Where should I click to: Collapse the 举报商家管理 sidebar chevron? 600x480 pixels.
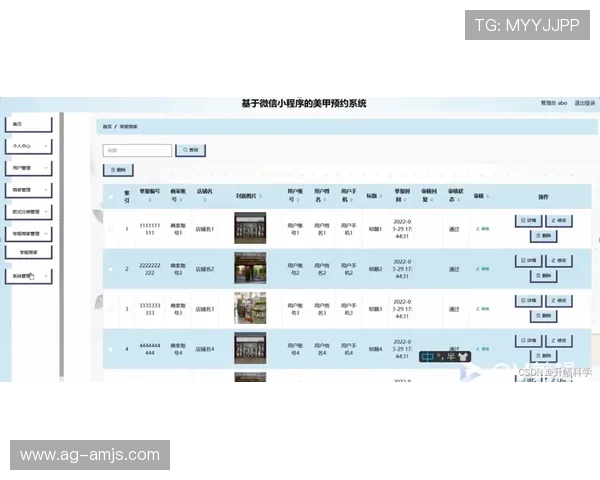coord(46,233)
